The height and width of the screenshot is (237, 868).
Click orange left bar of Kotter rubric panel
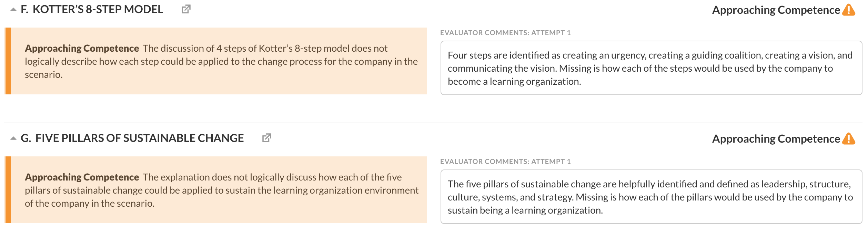8,61
